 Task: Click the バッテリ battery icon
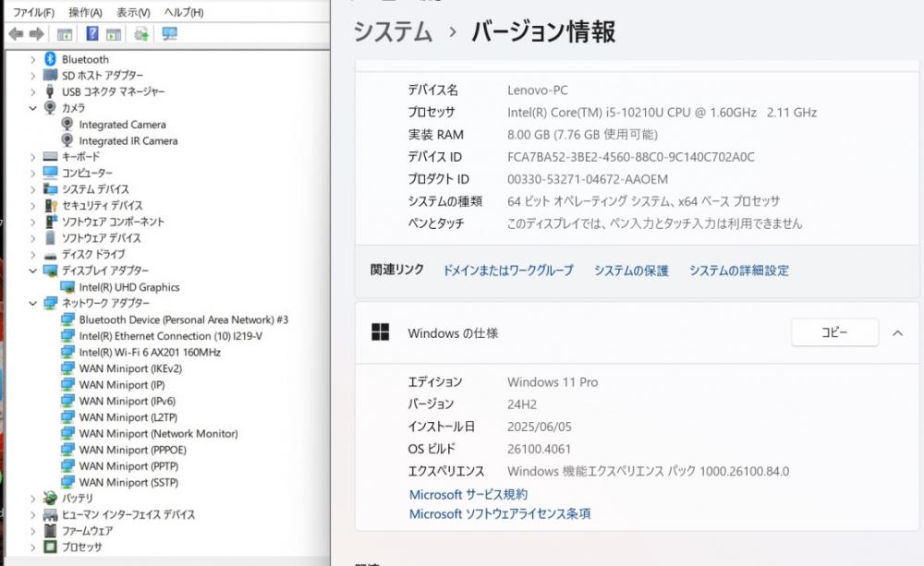[50, 499]
